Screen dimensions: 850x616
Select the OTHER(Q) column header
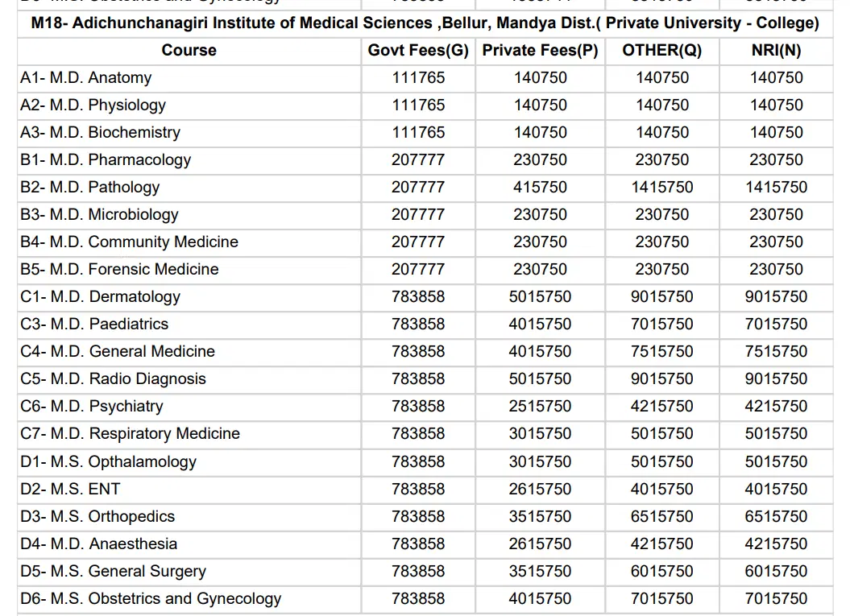pyautogui.click(x=662, y=51)
